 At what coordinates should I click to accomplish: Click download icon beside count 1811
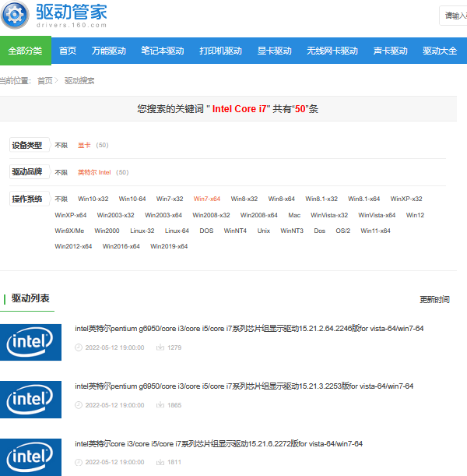point(160,462)
